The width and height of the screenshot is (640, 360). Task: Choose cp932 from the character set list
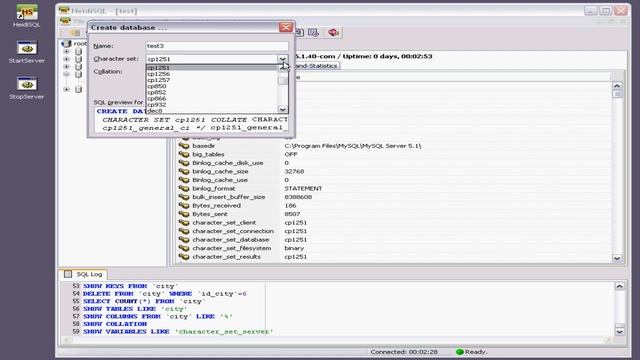[212, 104]
